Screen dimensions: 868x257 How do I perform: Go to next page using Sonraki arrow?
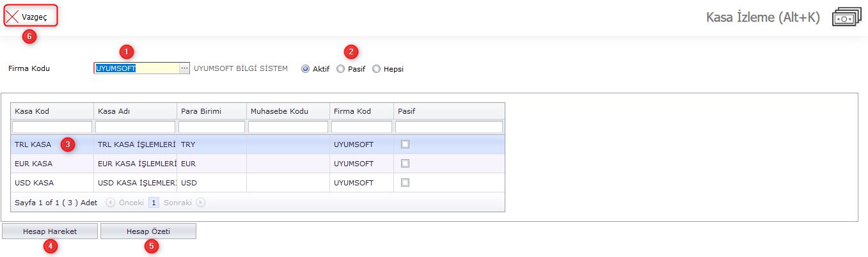201,203
